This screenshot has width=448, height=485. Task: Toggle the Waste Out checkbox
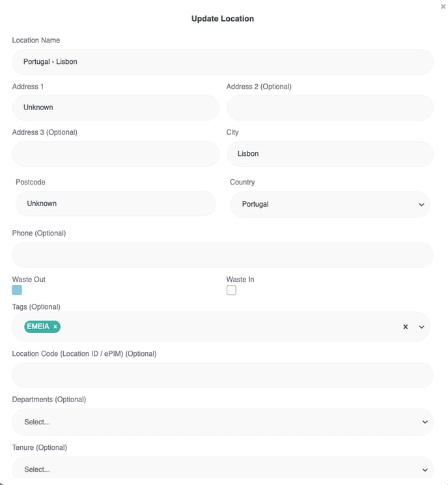click(x=17, y=290)
